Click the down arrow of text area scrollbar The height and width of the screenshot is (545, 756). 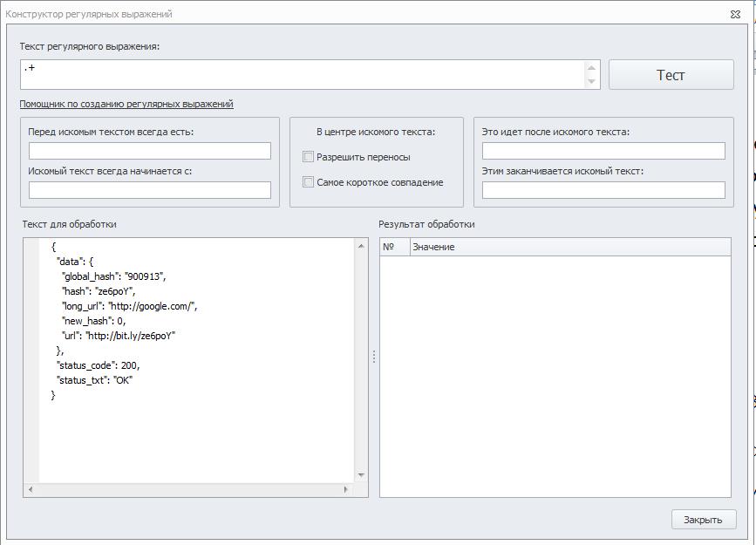tap(361, 475)
